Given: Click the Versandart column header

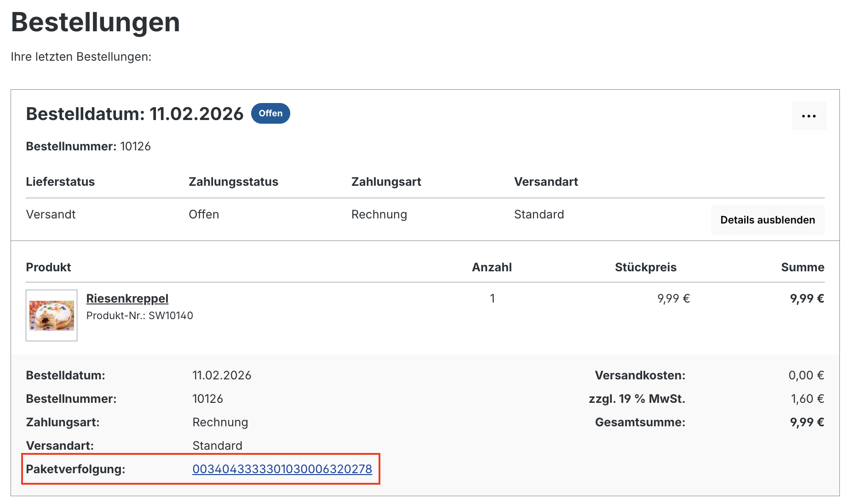Looking at the screenshot, I should pyautogui.click(x=546, y=182).
